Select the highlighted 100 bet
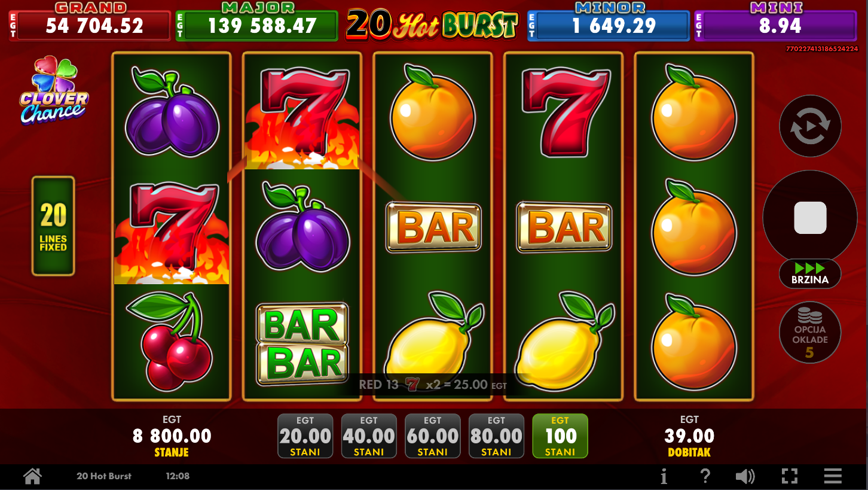Image resolution: width=868 pixels, height=490 pixels. click(560, 436)
